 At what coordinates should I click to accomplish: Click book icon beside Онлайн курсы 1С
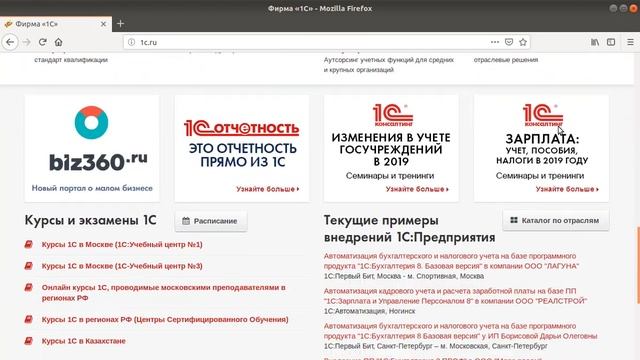[29, 287]
